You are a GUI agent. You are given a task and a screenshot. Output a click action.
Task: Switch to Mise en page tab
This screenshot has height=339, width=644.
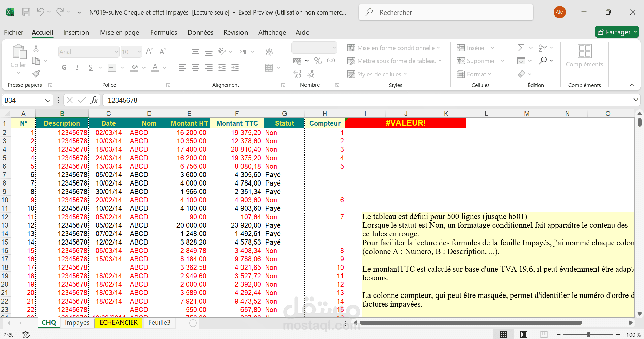120,32
